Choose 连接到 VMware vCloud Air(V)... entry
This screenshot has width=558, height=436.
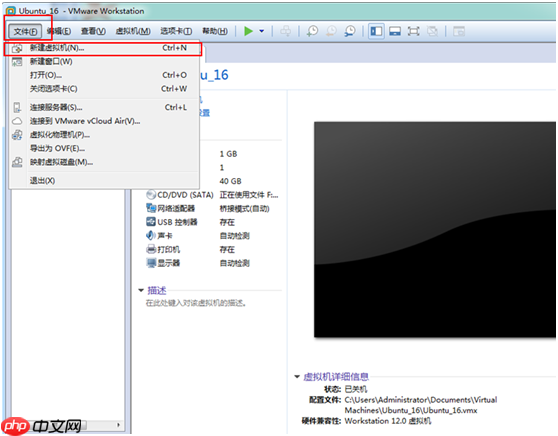tap(103, 121)
